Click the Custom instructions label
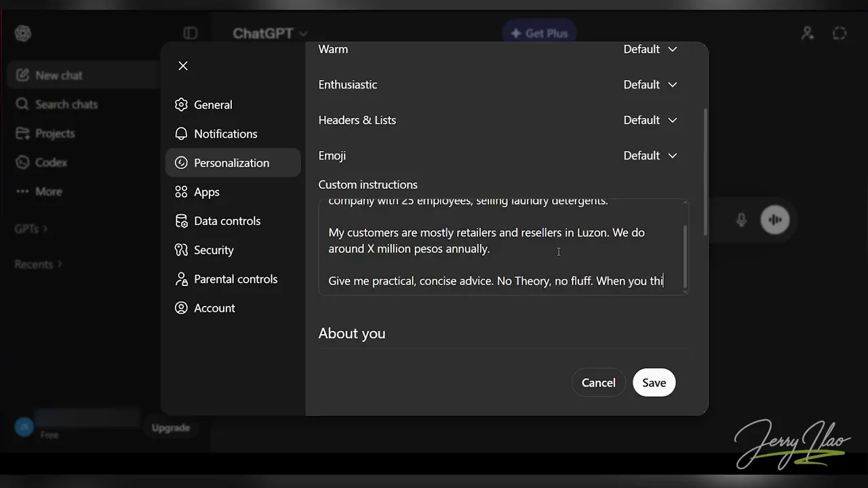Screen dimensions: 868x488 (368, 184)
